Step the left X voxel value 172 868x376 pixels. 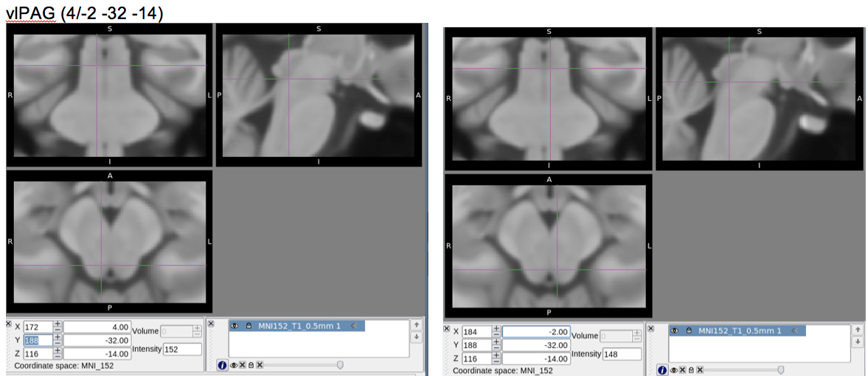point(58,327)
